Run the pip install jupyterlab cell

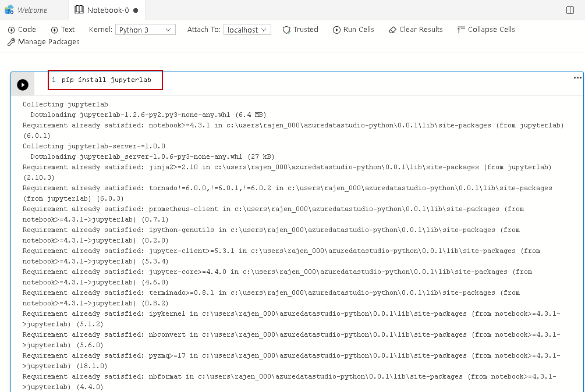click(23, 84)
